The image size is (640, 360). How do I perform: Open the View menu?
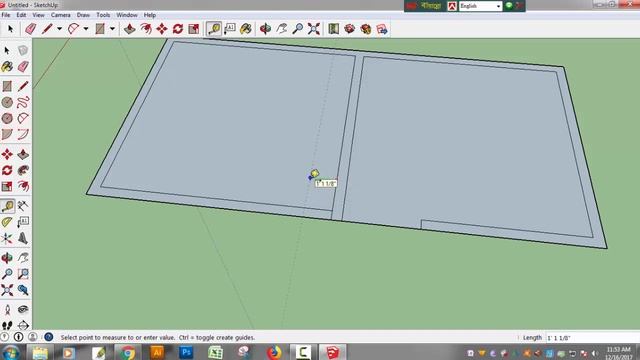pyautogui.click(x=38, y=15)
